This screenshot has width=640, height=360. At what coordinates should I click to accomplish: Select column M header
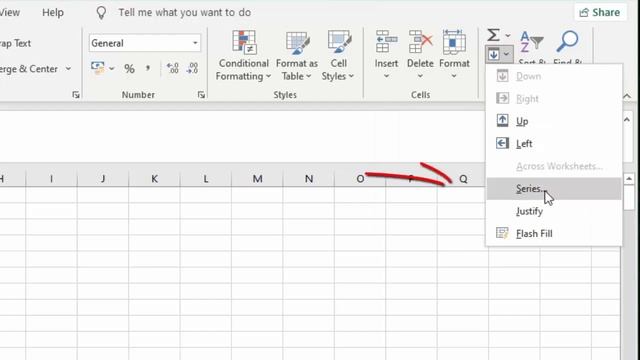pos(257,179)
